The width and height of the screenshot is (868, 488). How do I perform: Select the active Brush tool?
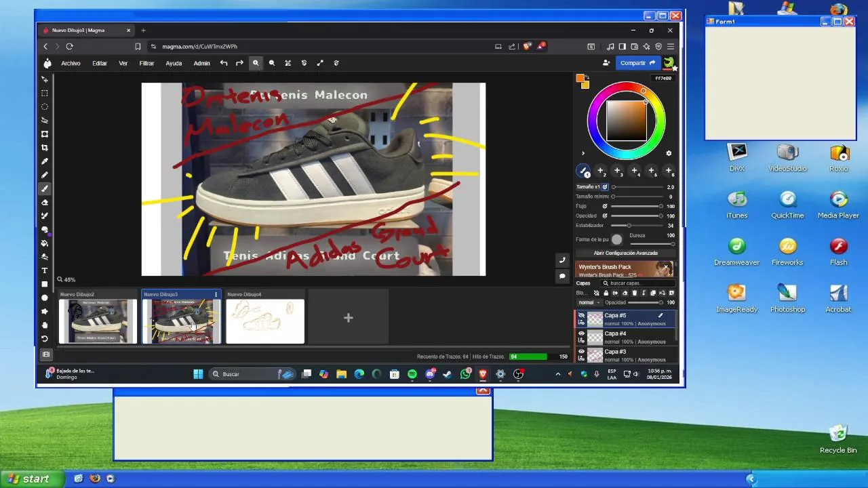(45, 188)
